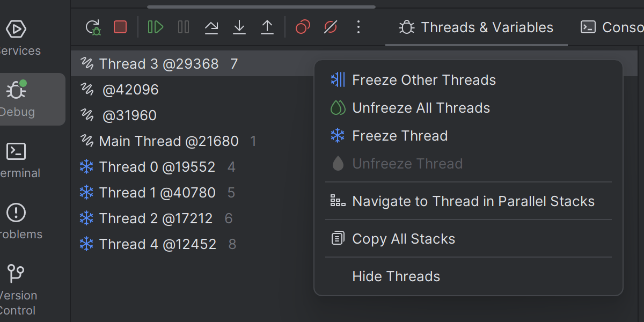644x322 pixels.
Task: Open the View Breakpoints dialog
Action: (x=303, y=27)
